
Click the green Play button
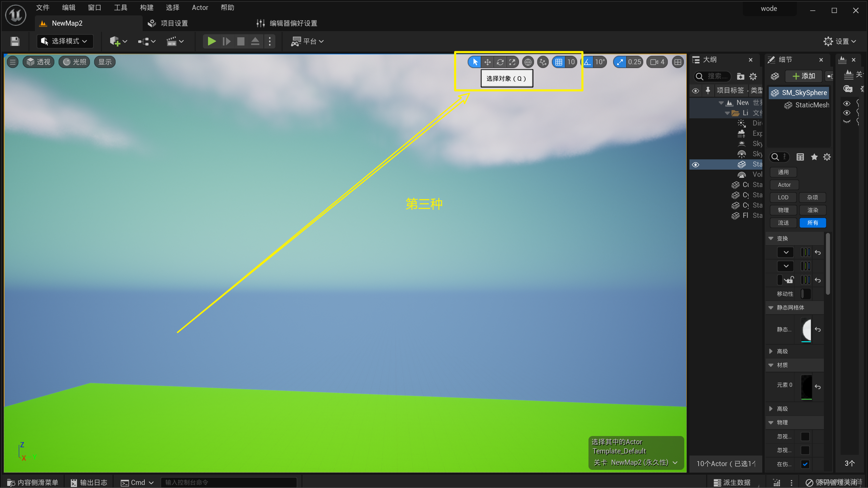pyautogui.click(x=211, y=41)
